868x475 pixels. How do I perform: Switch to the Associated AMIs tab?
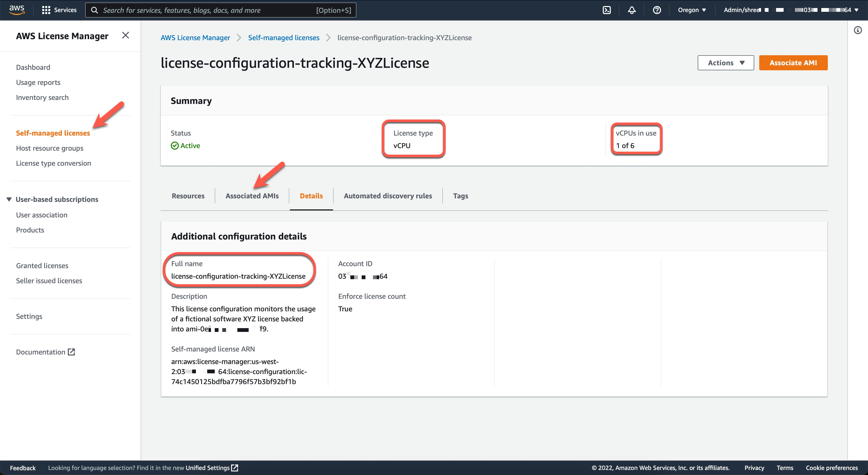pyautogui.click(x=252, y=196)
